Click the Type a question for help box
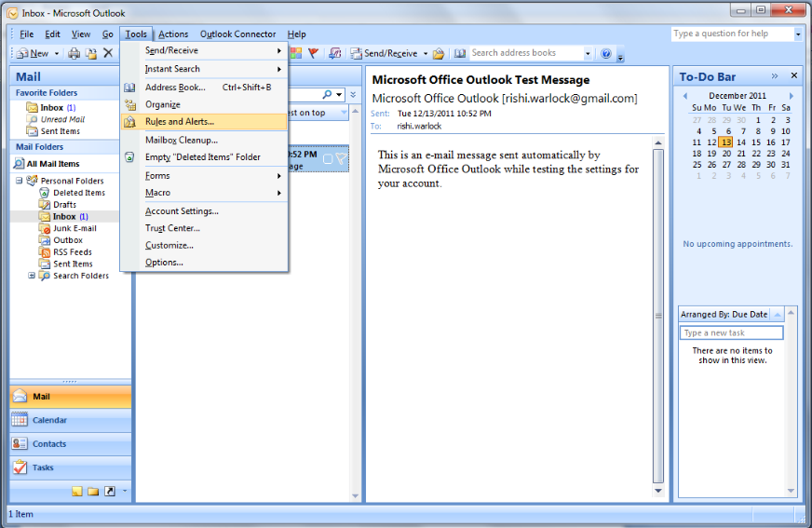The height and width of the screenshot is (528, 812). click(x=732, y=34)
